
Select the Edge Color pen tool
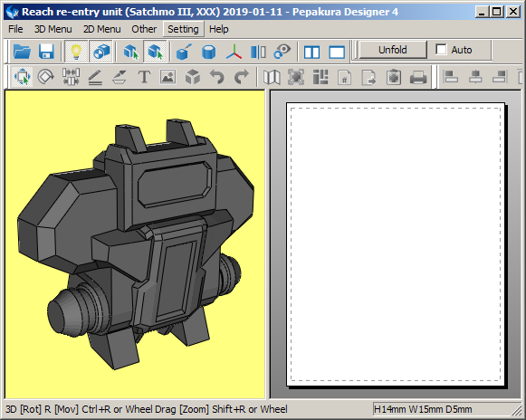120,77
